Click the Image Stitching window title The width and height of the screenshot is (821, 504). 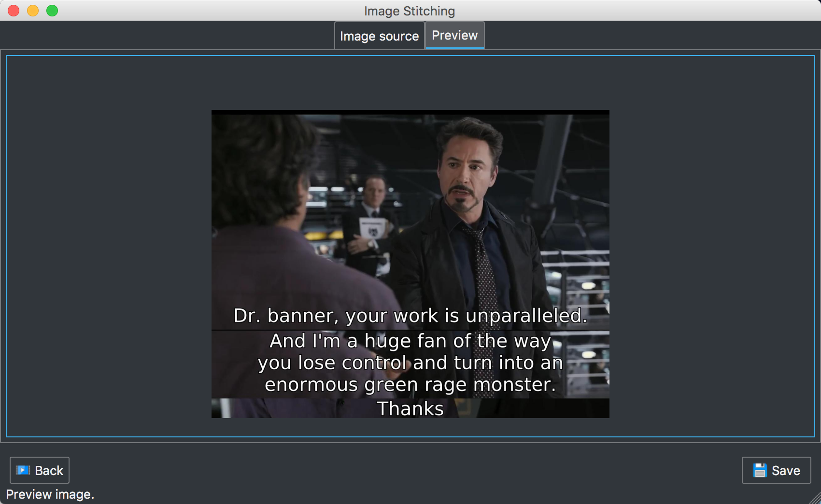(x=410, y=11)
